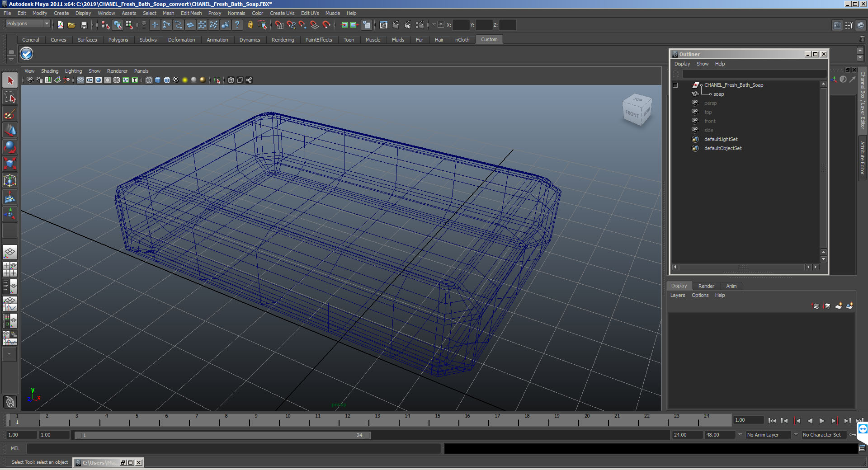Viewport: 868px width, 470px height.
Task: Open the Render layer tab
Action: [706, 286]
